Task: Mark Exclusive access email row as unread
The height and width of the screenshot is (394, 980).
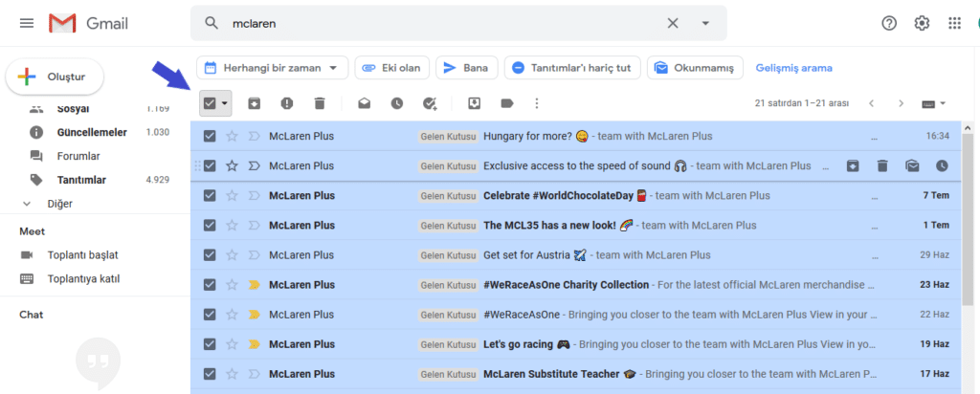Action: (x=912, y=166)
